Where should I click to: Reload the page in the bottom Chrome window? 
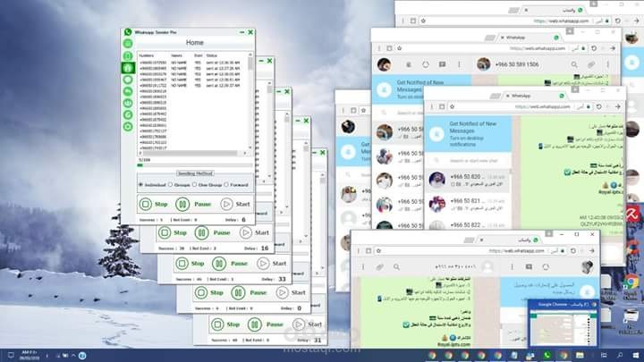573,251
